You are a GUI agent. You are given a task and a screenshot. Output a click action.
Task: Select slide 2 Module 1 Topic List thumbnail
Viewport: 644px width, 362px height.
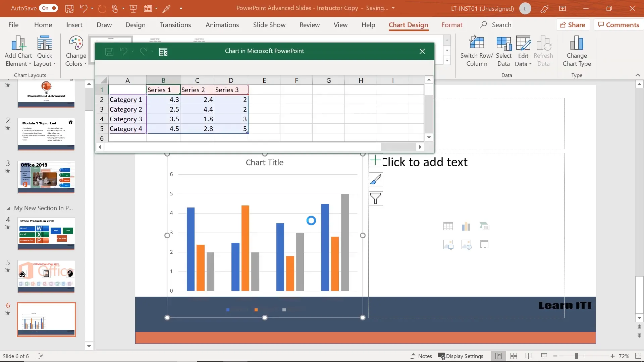46,134
